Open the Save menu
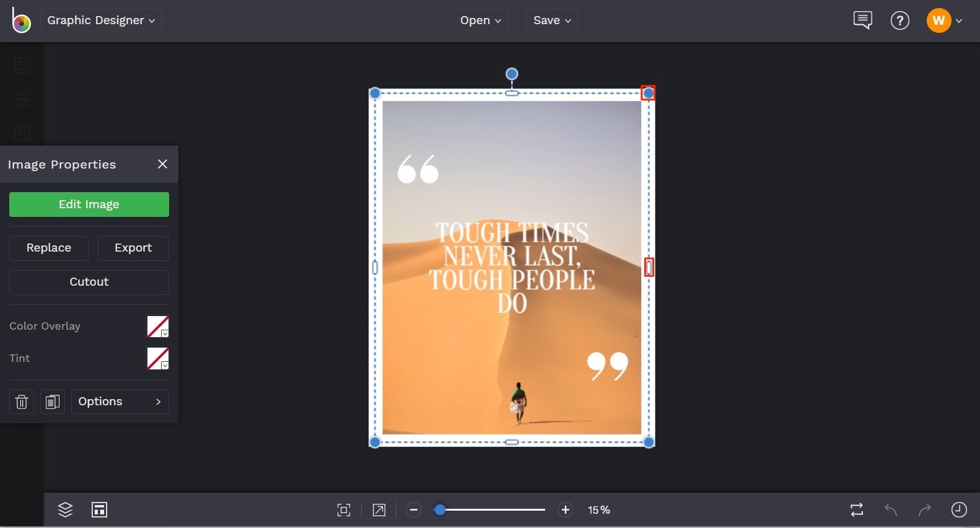The height and width of the screenshot is (528, 980). tap(551, 20)
